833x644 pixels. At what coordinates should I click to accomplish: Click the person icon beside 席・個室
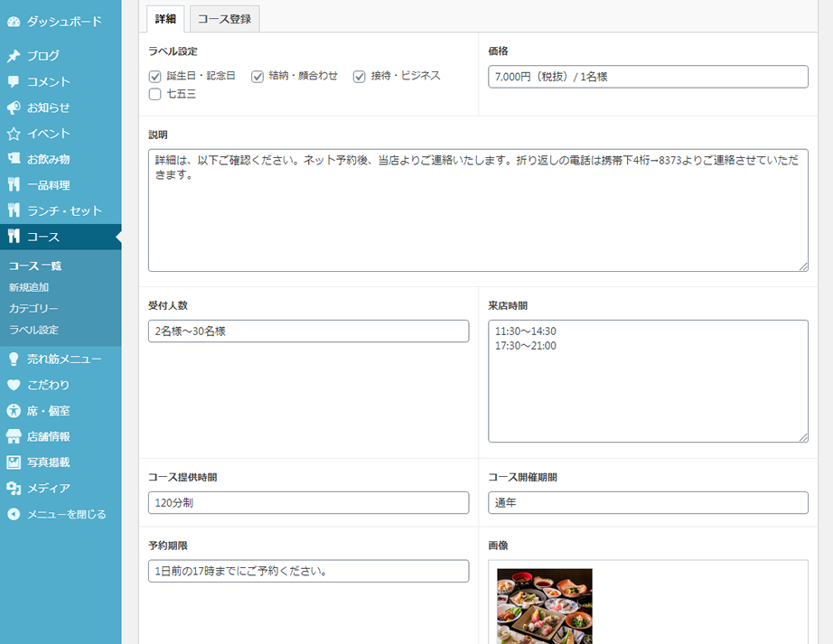pyautogui.click(x=14, y=411)
